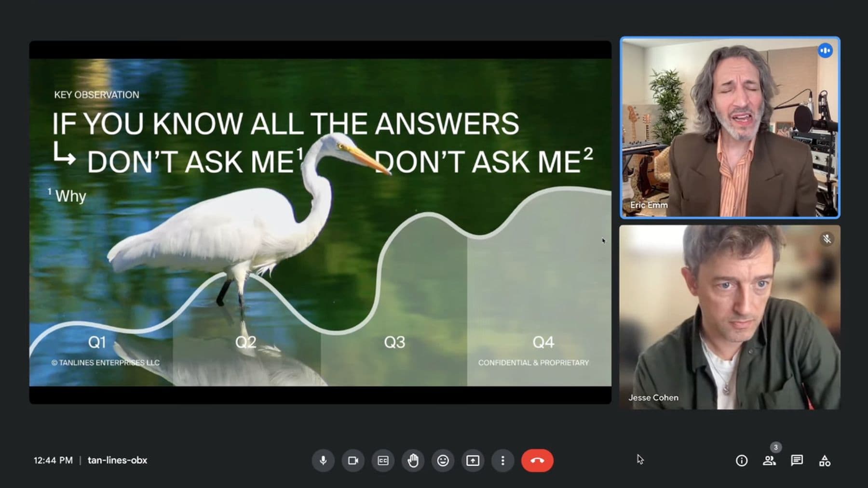Click the blue speaking indicator on Eric Emm's tile
The height and width of the screenshot is (488, 868).
825,51
